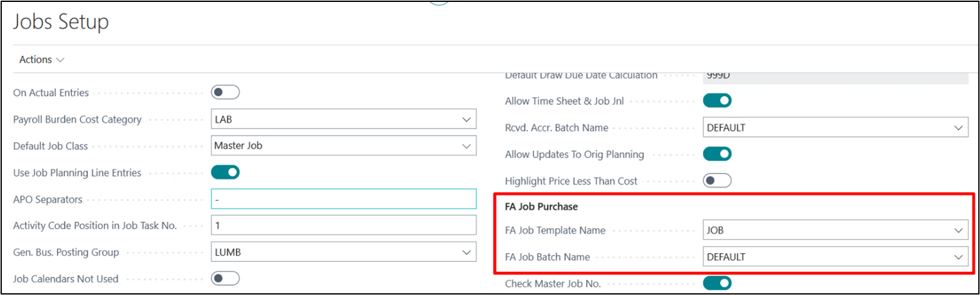
Task: Turn off Allow Time Sheet & Job Jnl
Action: tap(717, 101)
